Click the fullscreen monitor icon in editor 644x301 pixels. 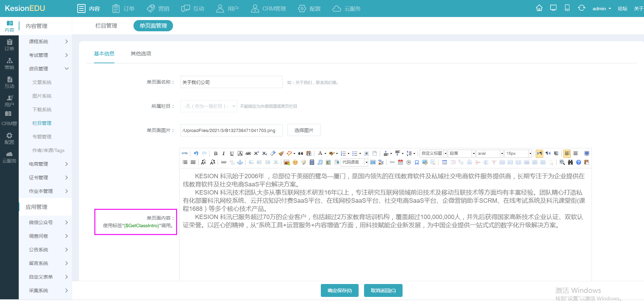[x=587, y=153]
